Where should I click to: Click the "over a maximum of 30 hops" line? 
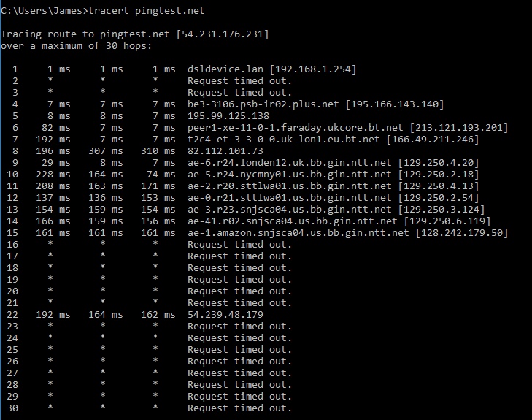tap(76, 46)
